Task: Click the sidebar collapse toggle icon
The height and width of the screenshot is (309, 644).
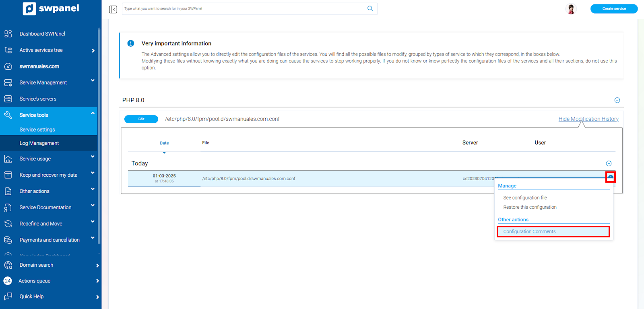Action: pos(113,9)
